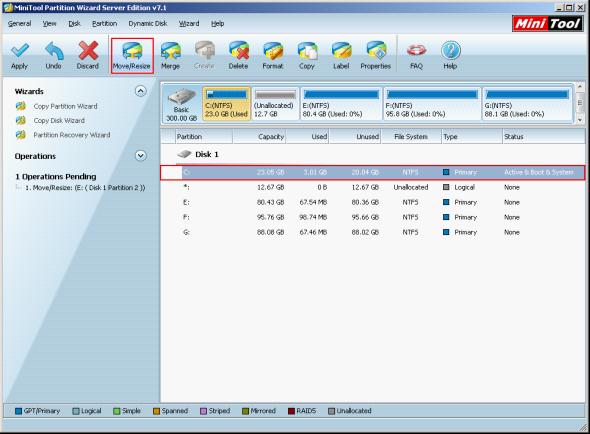Undo the last operation

pyautogui.click(x=53, y=55)
